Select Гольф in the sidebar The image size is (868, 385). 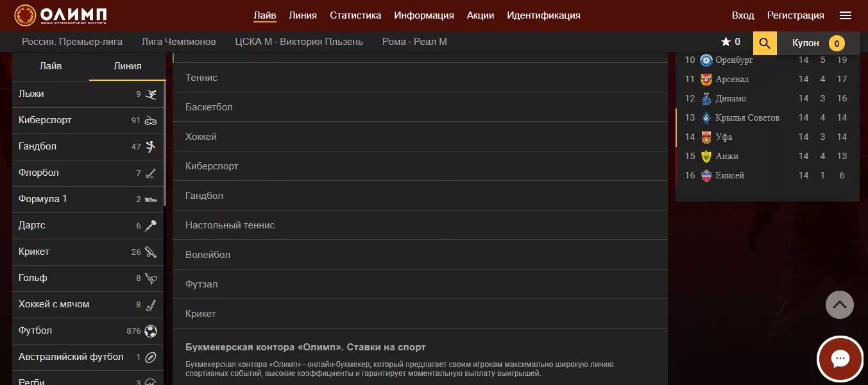click(88, 278)
